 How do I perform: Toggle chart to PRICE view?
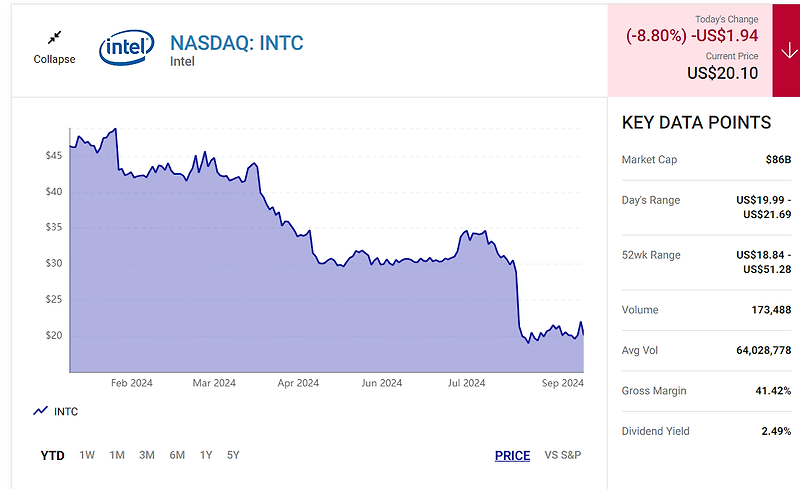coord(512,455)
